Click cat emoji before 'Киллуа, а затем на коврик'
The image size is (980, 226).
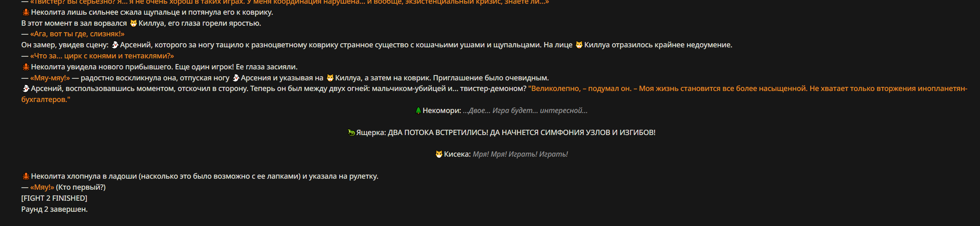click(x=330, y=78)
